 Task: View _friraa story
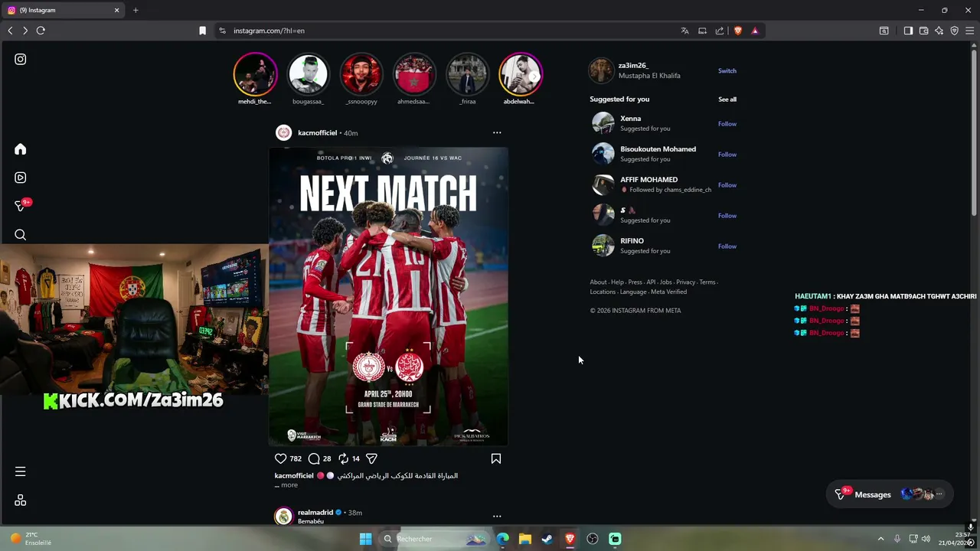coord(468,74)
